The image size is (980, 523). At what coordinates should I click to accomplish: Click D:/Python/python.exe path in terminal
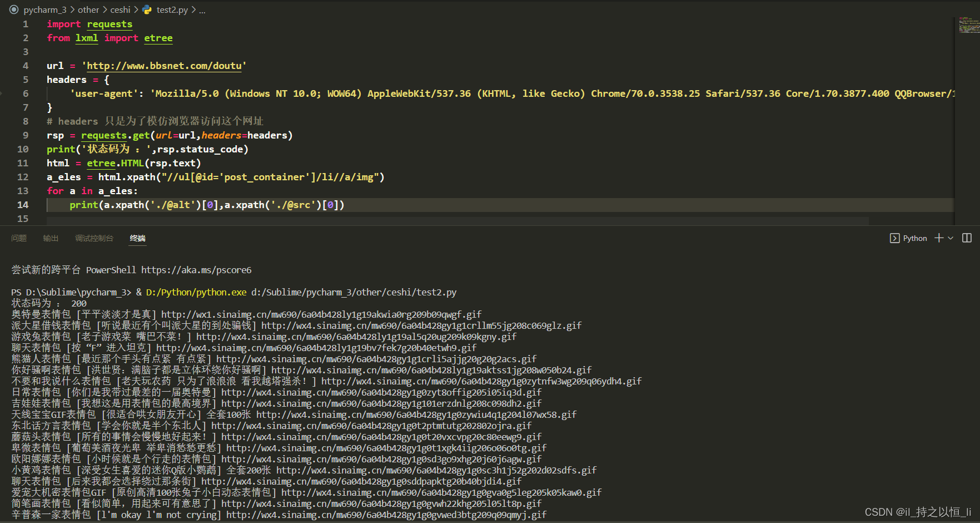196,292
